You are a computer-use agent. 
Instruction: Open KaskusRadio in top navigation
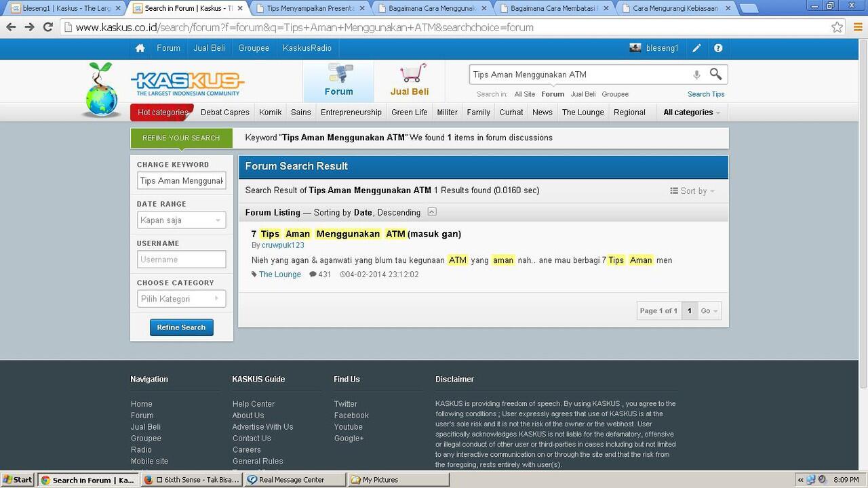click(x=307, y=48)
